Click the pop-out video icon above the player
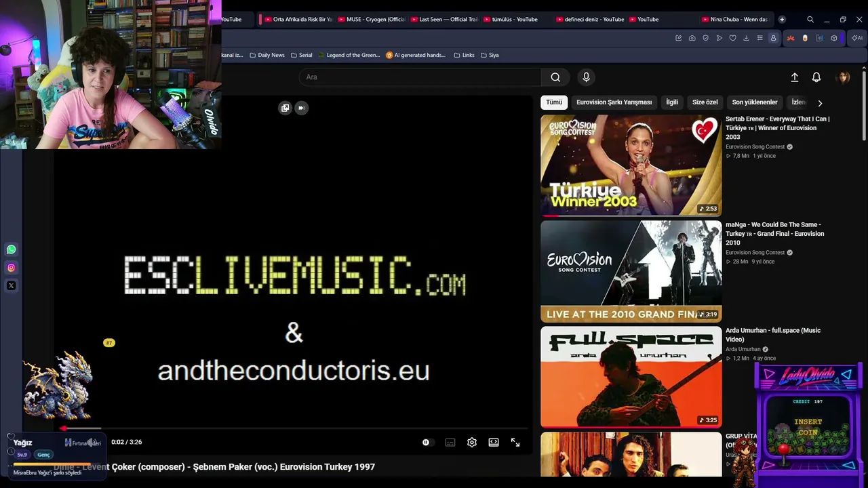 click(285, 108)
